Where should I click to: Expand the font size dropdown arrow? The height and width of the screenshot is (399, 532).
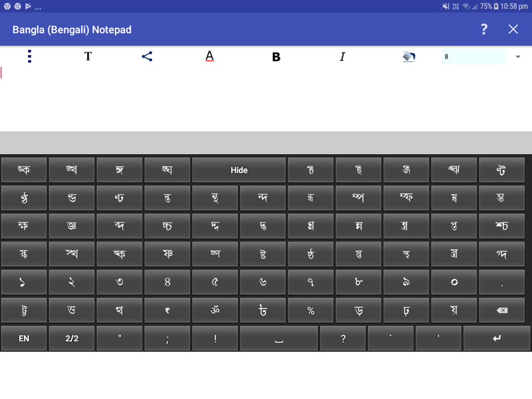pos(518,57)
